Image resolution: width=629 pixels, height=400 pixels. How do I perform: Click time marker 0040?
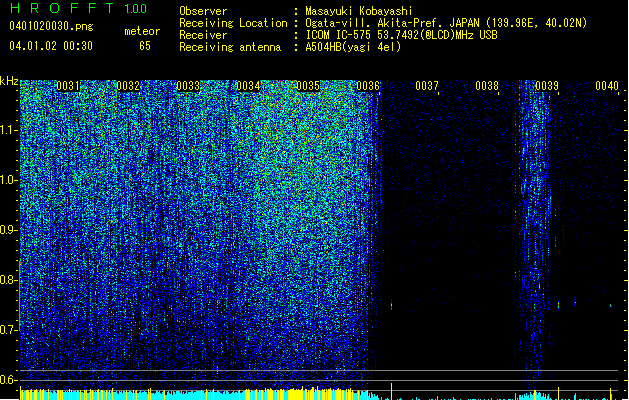tap(607, 86)
